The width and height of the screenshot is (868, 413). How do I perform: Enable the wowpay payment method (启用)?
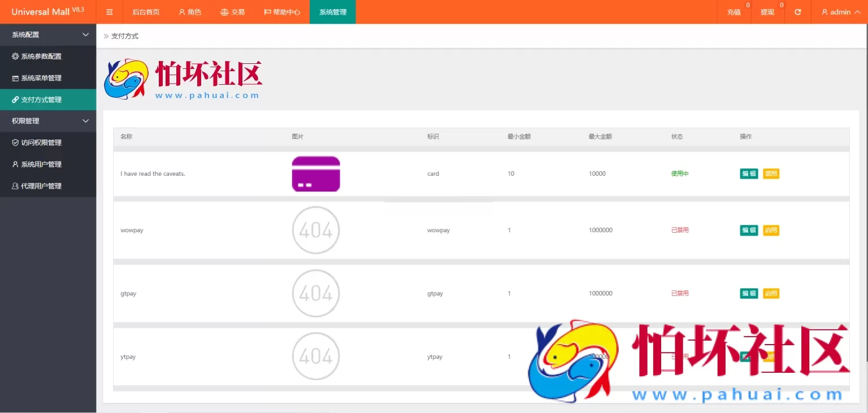(x=771, y=230)
